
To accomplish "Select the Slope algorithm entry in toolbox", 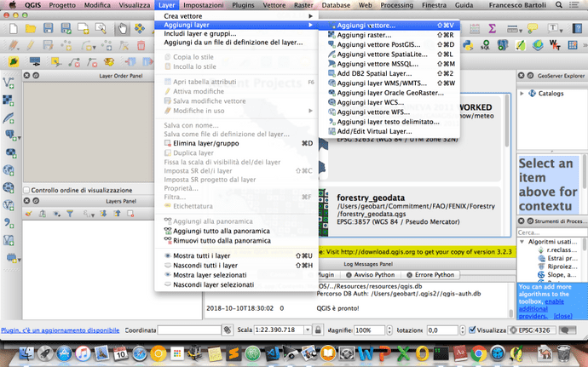I will [x=557, y=275].
